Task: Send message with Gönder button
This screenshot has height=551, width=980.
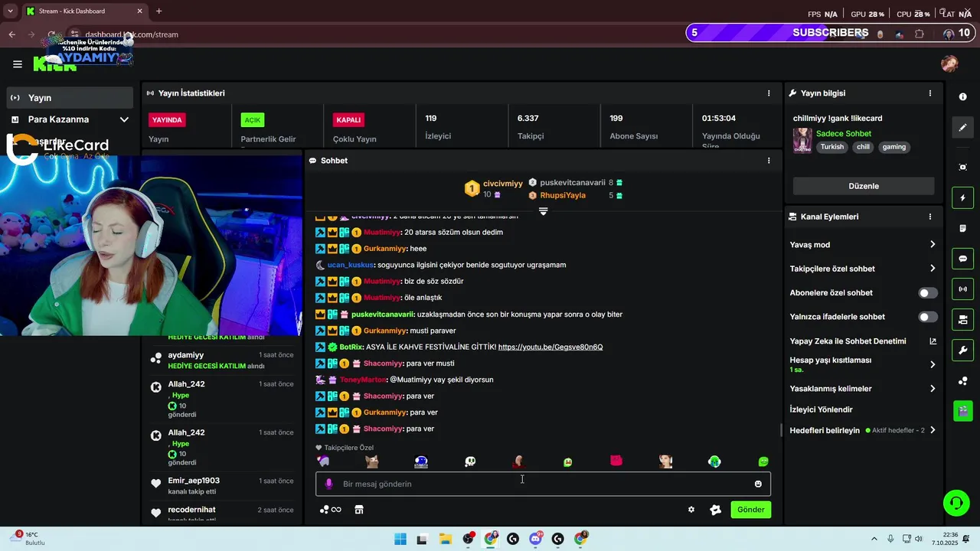Action: [750, 510]
